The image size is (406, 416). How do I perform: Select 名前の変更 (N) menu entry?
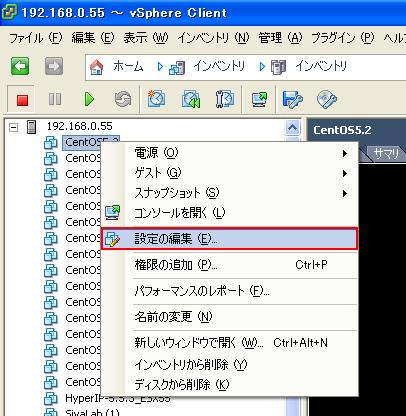point(229,316)
